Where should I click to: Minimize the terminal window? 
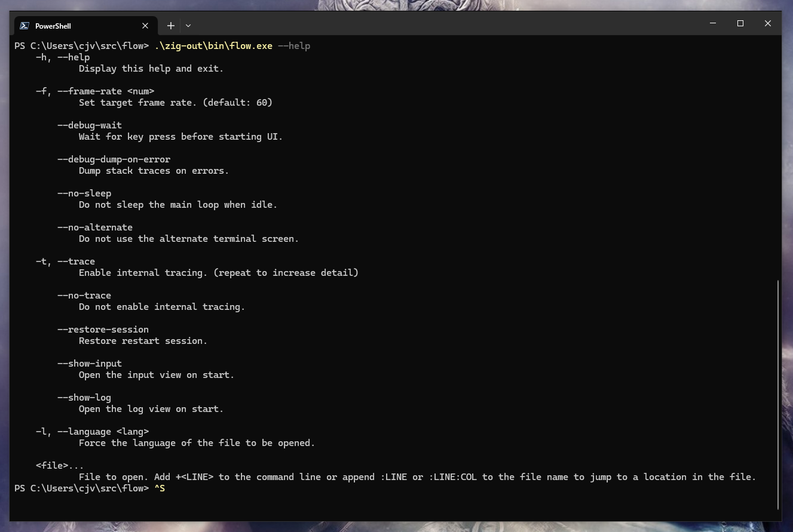pos(713,23)
